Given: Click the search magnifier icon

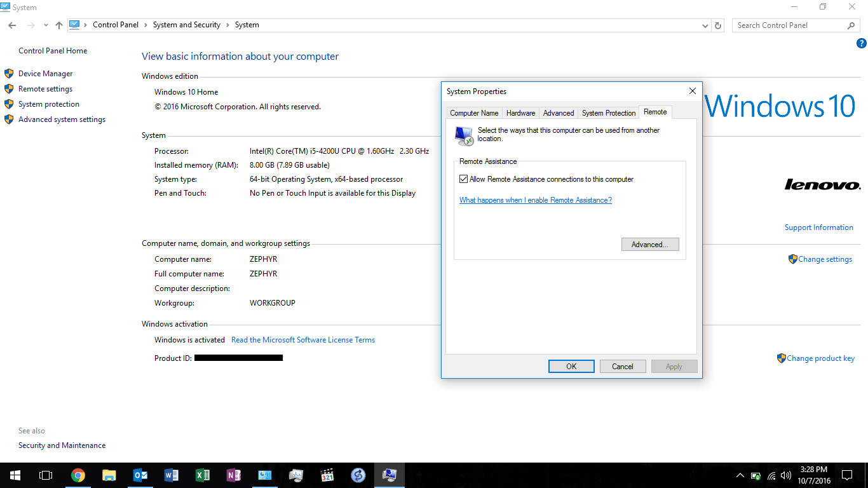Looking at the screenshot, I should (x=851, y=25).
